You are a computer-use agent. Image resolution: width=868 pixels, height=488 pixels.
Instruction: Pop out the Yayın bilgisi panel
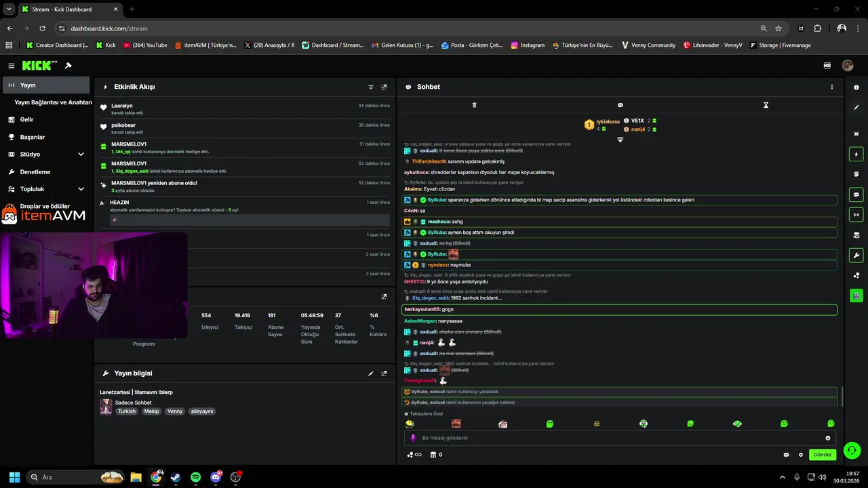[384, 373]
